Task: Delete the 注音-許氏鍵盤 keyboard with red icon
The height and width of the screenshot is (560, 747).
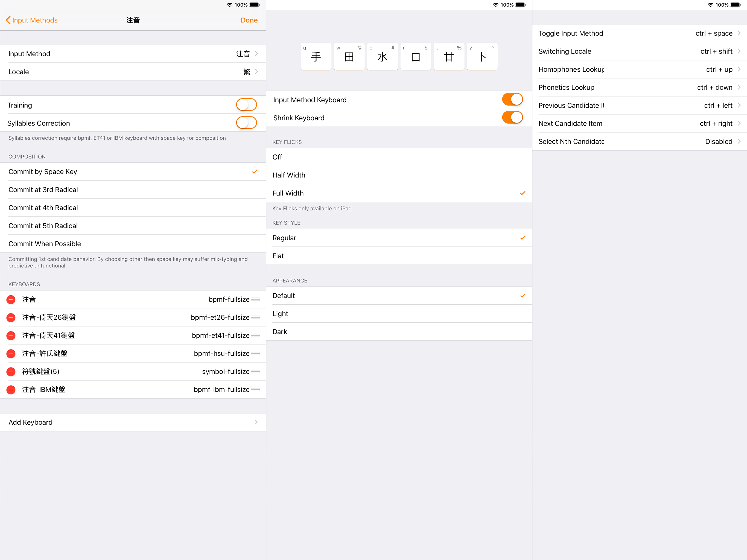Action: tap(11, 354)
